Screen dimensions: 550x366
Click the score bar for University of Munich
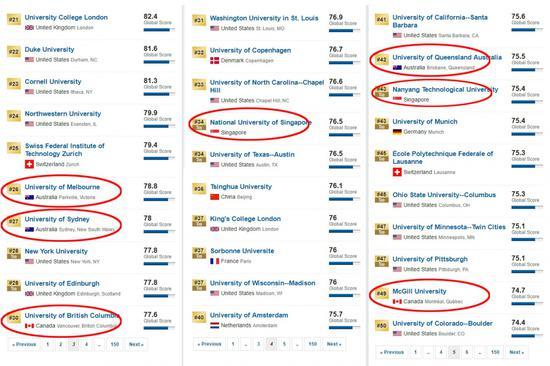(527, 134)
